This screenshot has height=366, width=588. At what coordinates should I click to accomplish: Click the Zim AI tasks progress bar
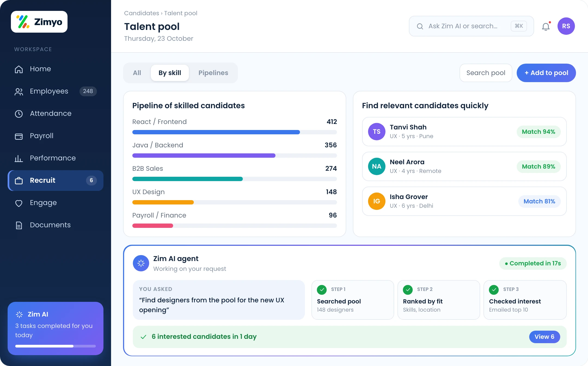(x=56, y=346)
